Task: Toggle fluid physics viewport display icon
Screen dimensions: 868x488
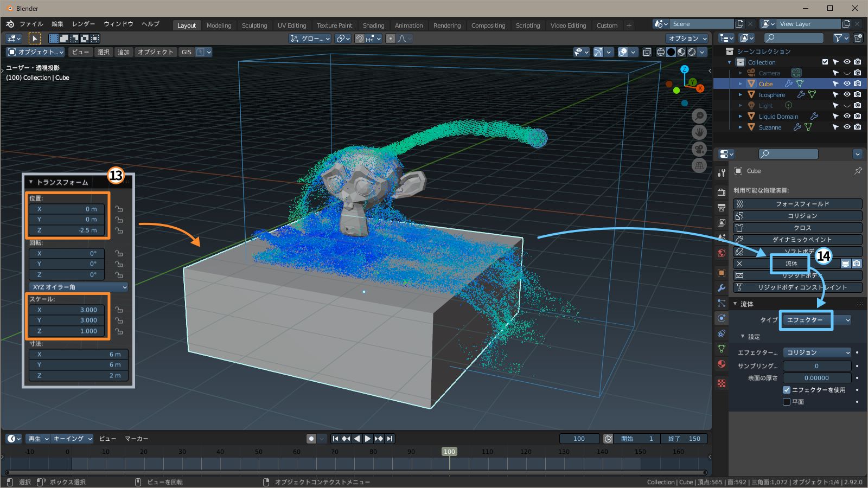Action: point(845,264)
